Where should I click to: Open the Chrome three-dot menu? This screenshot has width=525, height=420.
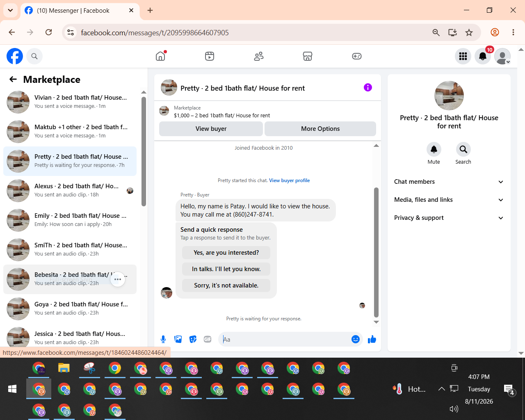click(x=513, y=32)
